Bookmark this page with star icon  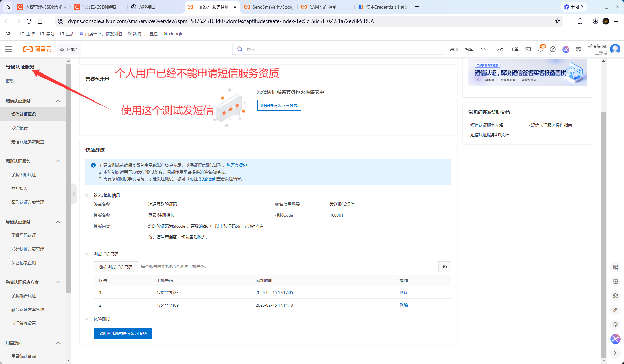[x=558, y=21]
